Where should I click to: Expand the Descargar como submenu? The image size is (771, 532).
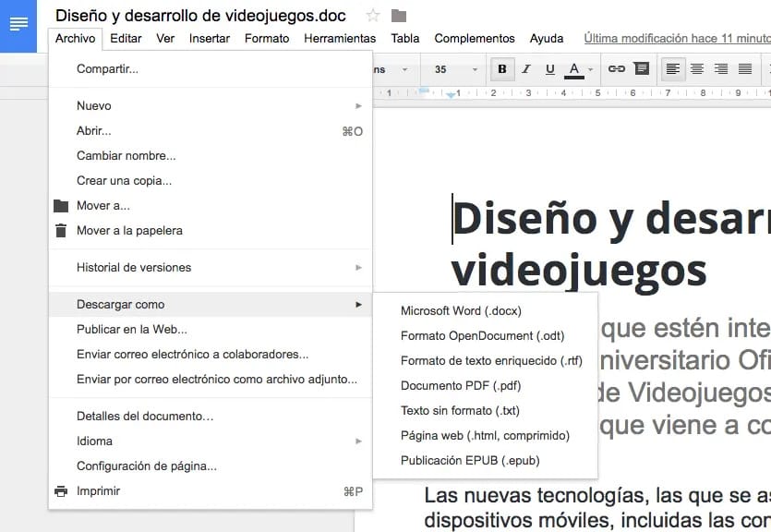click(211, 305)
